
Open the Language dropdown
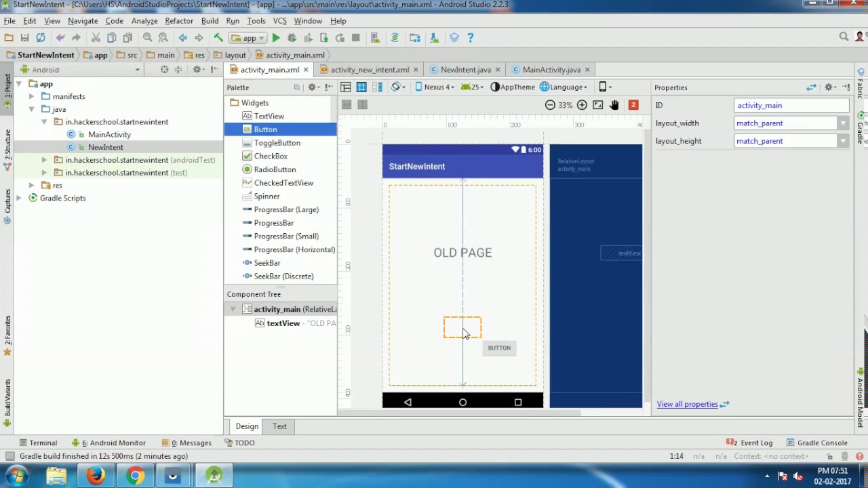(x=564, y=87)
